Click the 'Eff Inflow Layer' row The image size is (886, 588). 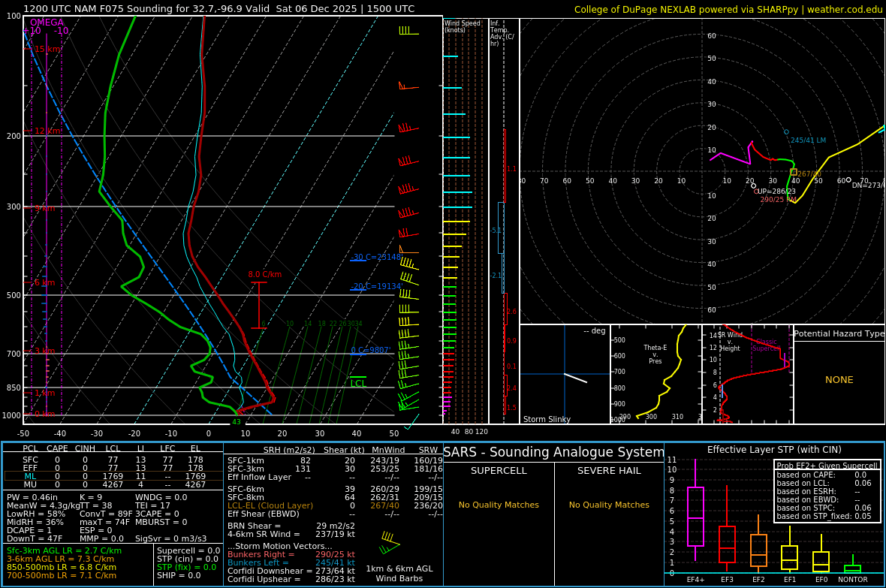pyautogui.click(x=335, y=477)
